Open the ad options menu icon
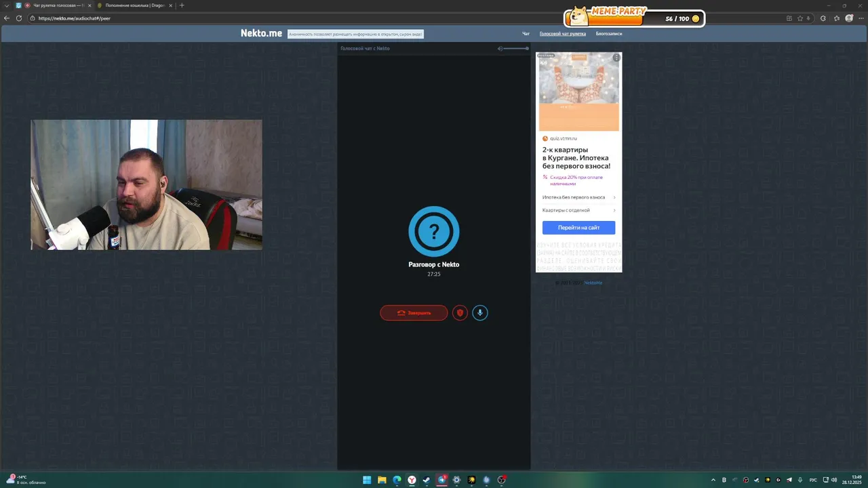Image resolution: width=868 pixels, height=488 pixels. coord(616,58)
